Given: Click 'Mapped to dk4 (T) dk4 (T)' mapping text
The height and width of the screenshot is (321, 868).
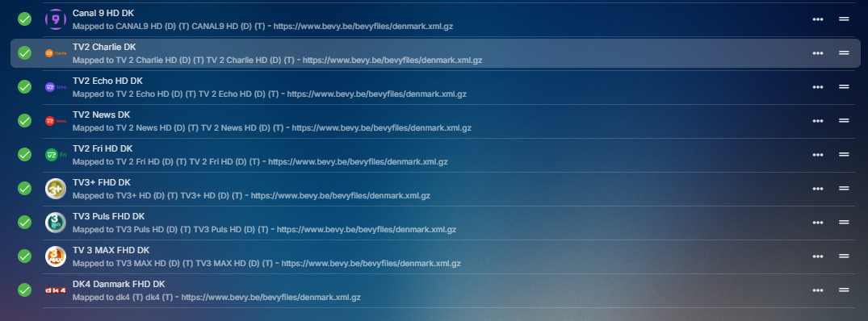Looking at the screenshot, I should coord(216,298).
